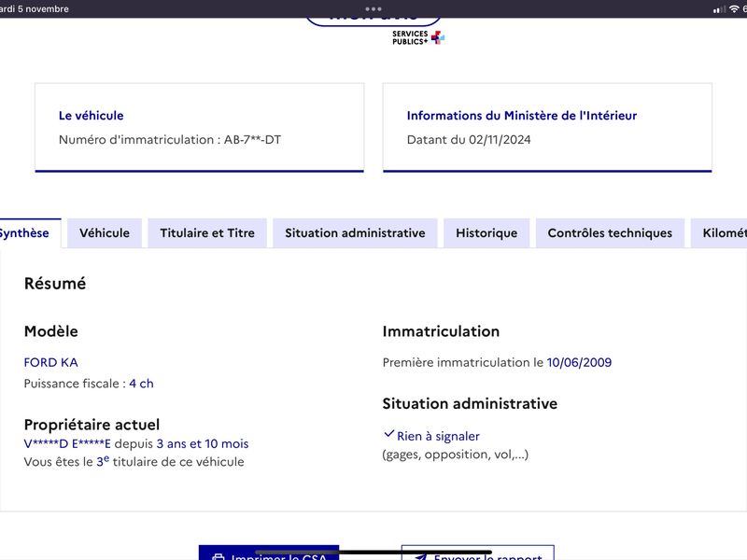Click the Rien à signaler status text
This screenshot has width=747, height=560.
click(x=438, y=436)
